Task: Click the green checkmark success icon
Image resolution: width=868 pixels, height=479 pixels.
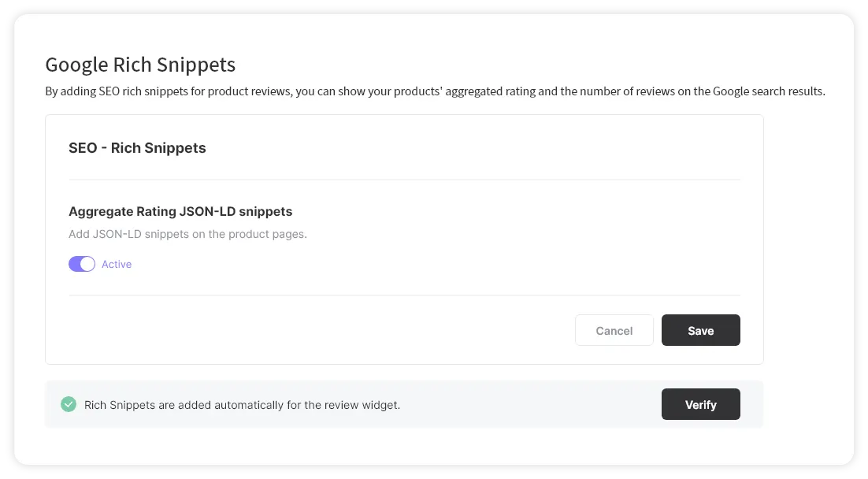Action: [69, 405]
